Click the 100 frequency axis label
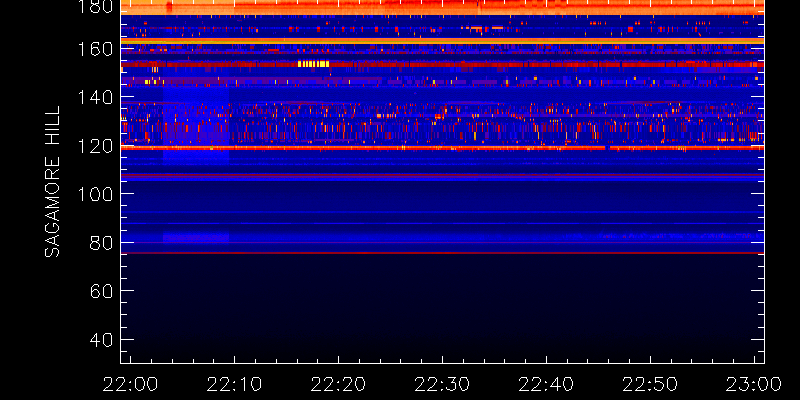Screen dimensions: 800x400 (x=94, y=194)
